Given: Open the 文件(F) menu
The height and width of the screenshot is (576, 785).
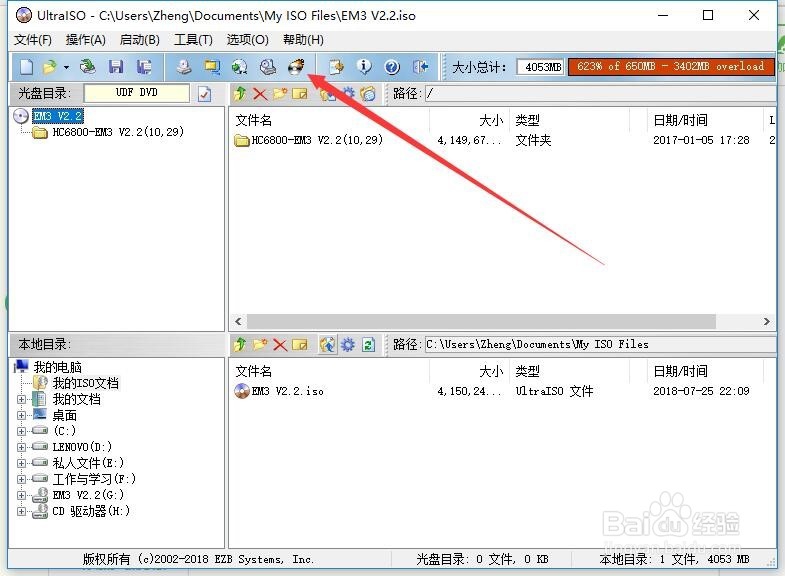Looking at the screenshot, I should point(33,40).
